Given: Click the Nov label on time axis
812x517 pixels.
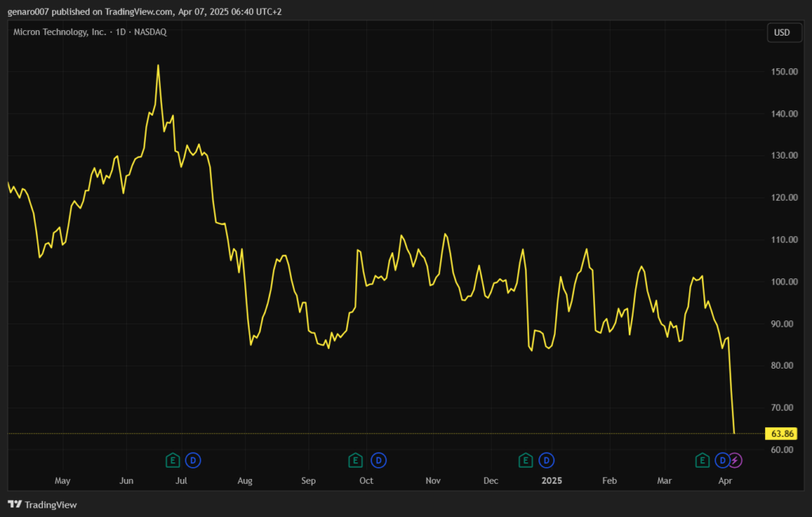Looking at the screenshot, I should (x=433, y=481).
